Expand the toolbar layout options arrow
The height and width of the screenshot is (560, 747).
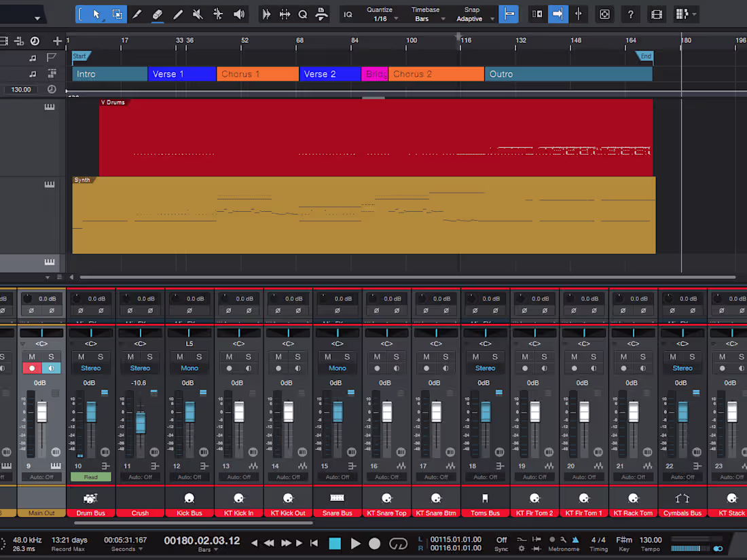pos(695,14)
